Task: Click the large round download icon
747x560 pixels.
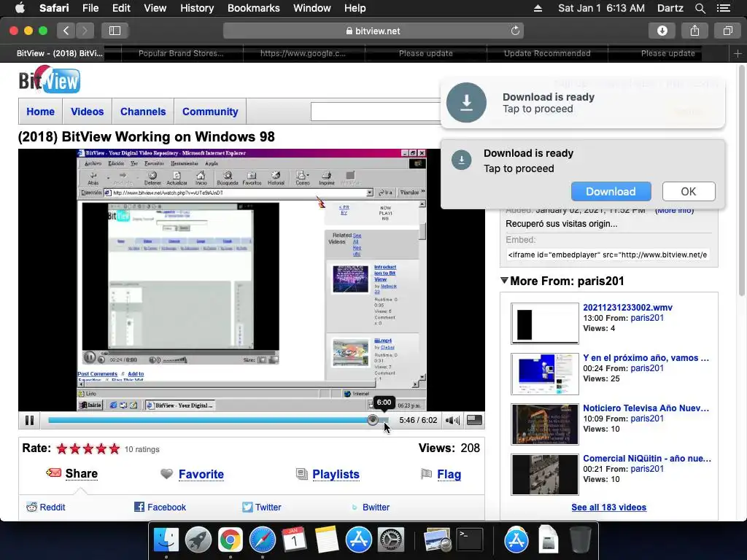Action: 466,102
